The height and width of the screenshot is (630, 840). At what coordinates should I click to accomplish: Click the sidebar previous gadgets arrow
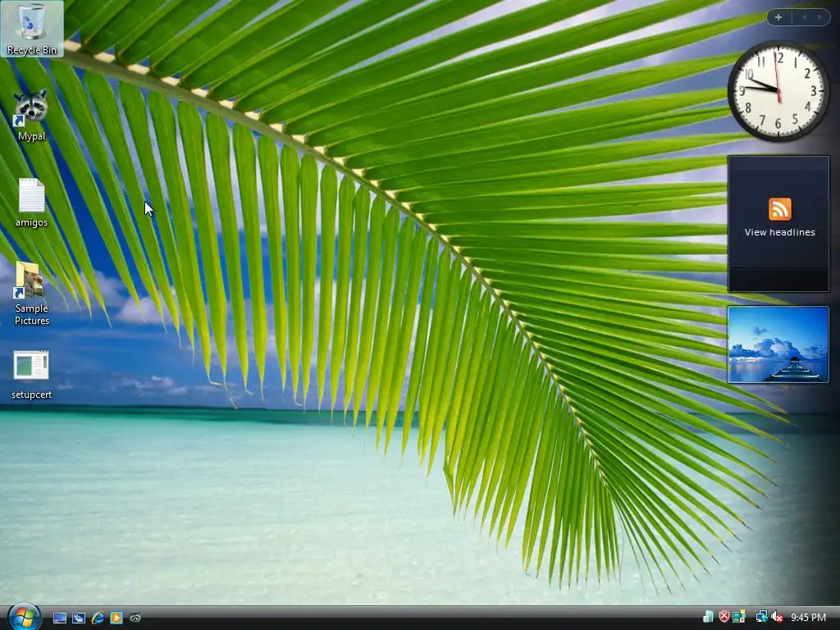804,17
